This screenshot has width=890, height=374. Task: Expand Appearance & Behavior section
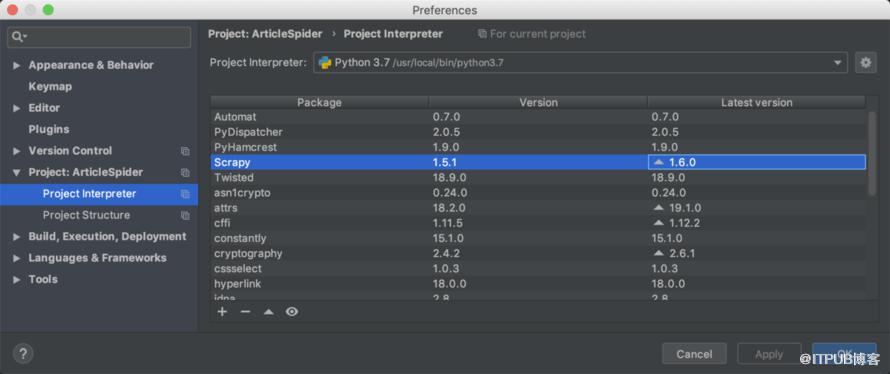click(x=17, y=65)
